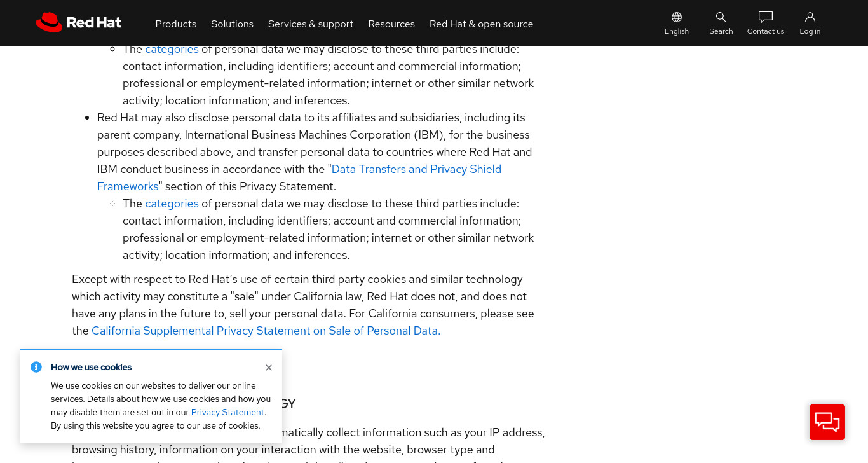Open the Resources menu
Image resolution: width=868 pixels, height=463 pixels.
point(391,24)
